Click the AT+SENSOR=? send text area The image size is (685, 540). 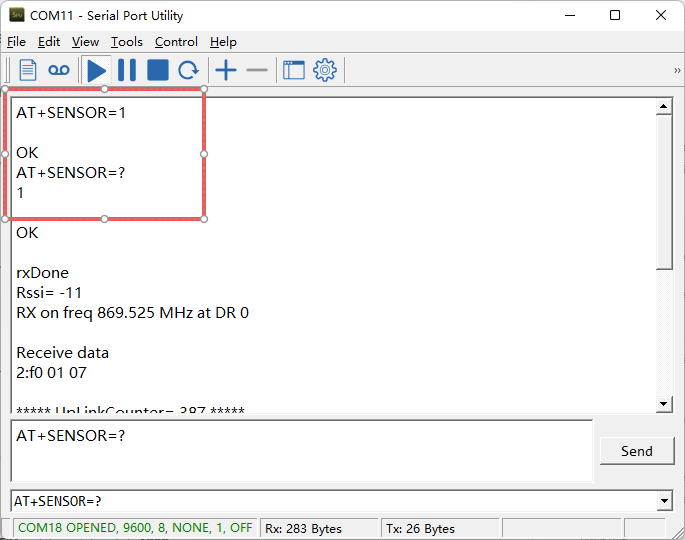pyautogui.click(x=301, y=451)
